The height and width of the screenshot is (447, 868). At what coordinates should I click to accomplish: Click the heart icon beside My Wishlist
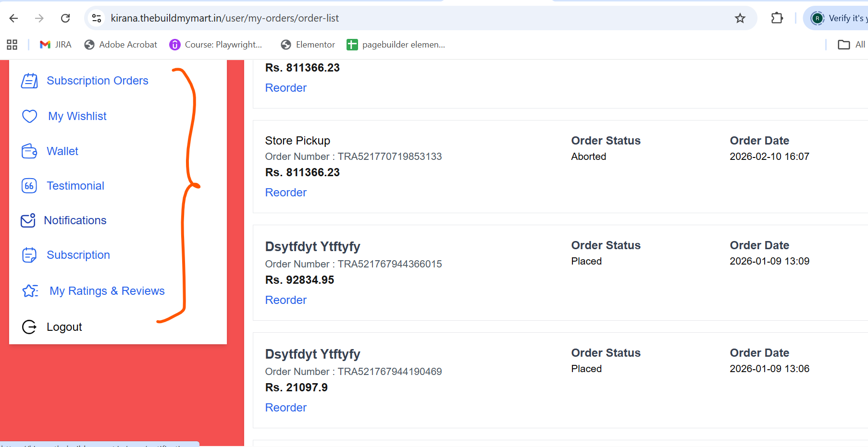pos(29,116)
